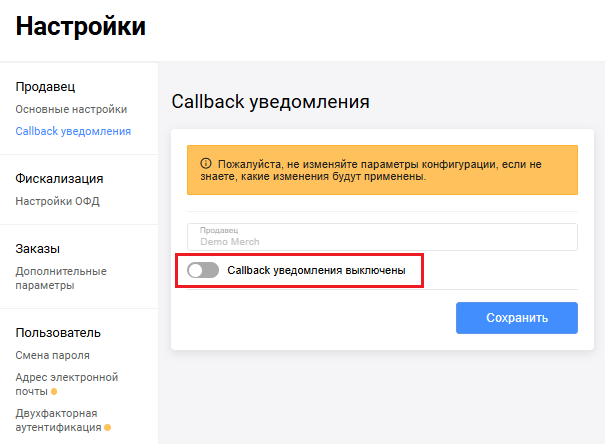Screen dimensions: 605x444
Task: Open the Смена пароля settings page
Action: pos(52,355)
